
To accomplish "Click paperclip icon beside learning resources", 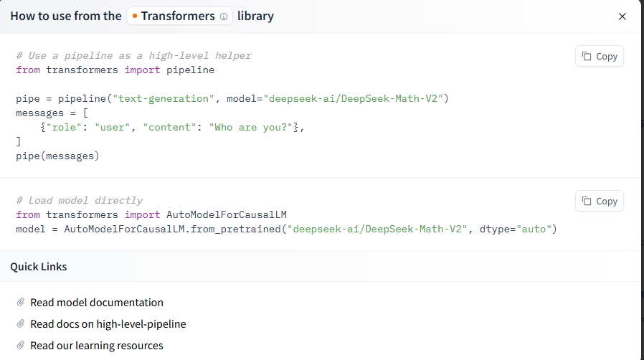I will (21, 345).
